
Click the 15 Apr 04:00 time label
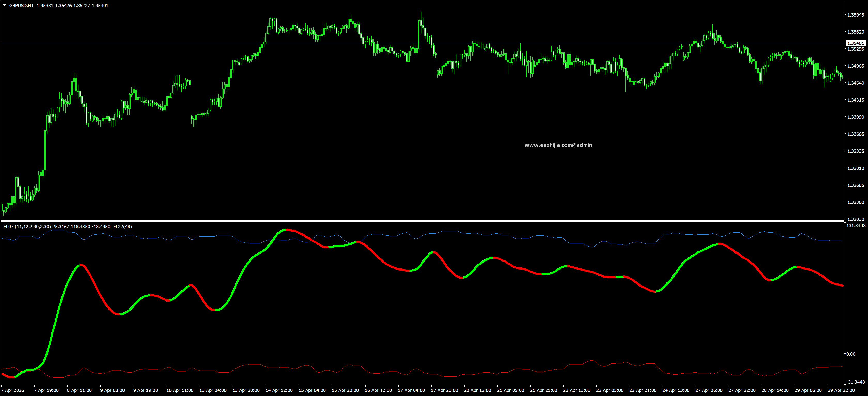312,390
